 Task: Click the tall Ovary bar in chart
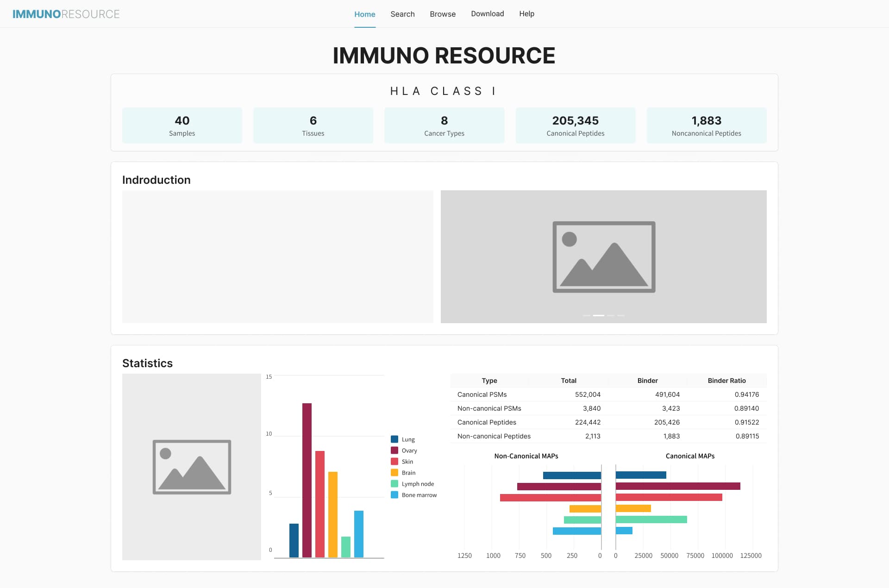[x=307, y=479]
